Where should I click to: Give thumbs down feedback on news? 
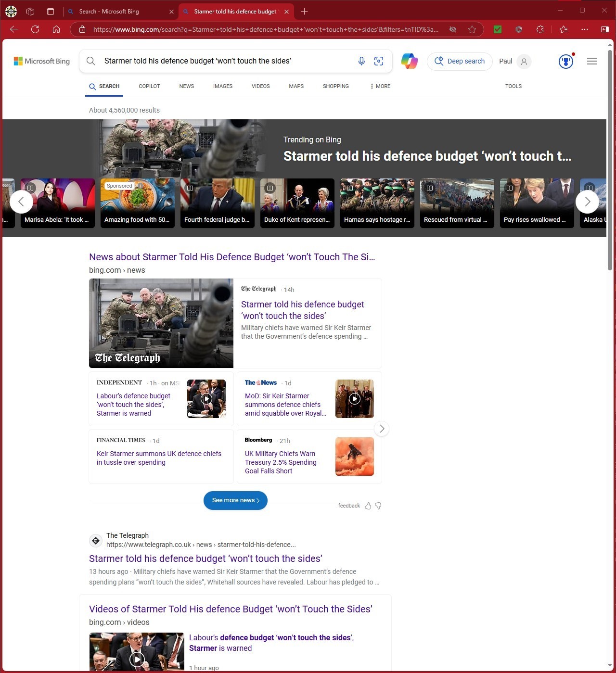pos(378,506)
